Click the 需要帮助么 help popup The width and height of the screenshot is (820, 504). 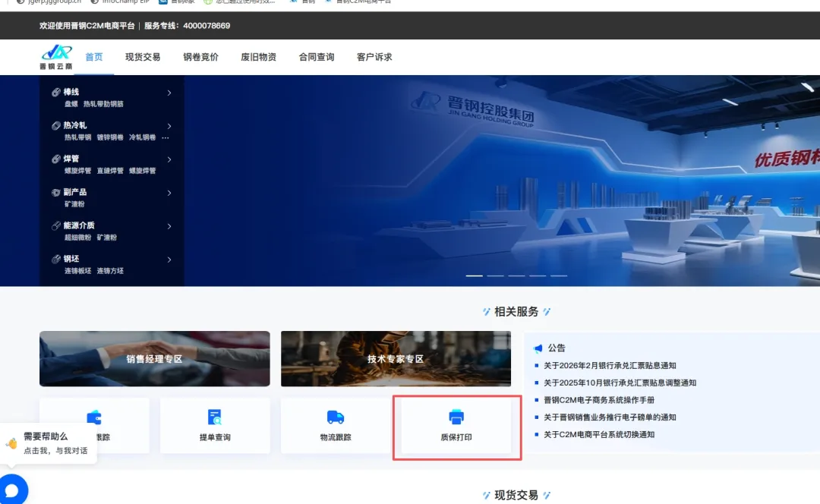click(x=49, y=443)
